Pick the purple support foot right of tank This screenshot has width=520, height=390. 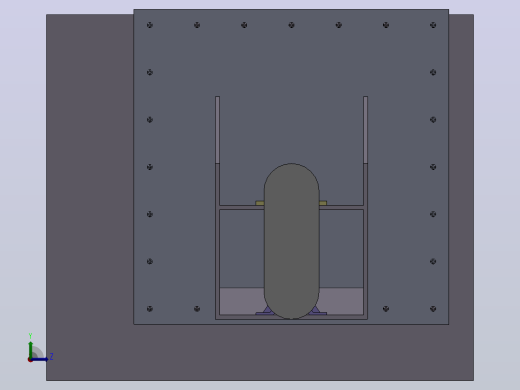pos(317,311)
